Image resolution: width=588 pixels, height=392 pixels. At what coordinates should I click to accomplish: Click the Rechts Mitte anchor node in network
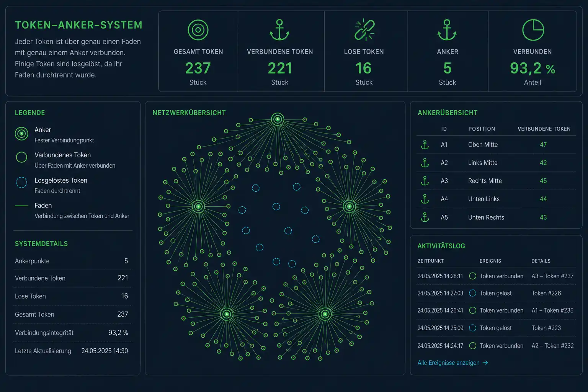click(349, 207)
